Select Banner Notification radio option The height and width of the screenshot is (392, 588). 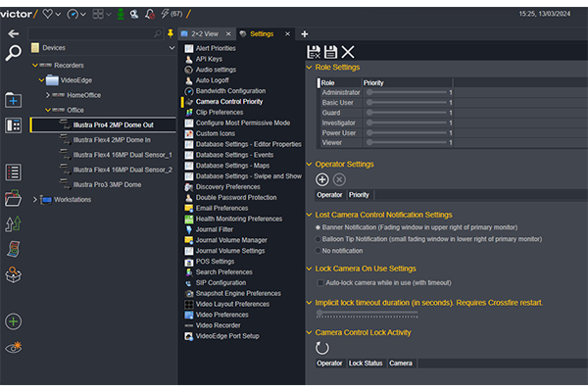[x=318, y=227]
